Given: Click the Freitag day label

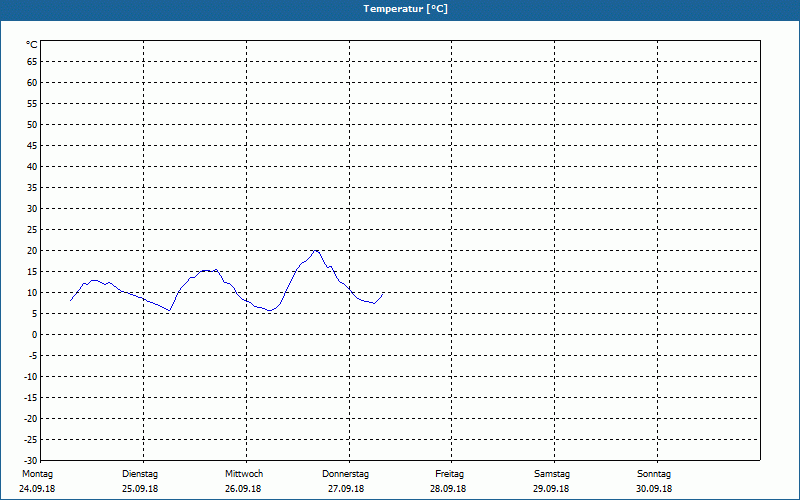Looking at the screenshot, I should coord(449,474).
